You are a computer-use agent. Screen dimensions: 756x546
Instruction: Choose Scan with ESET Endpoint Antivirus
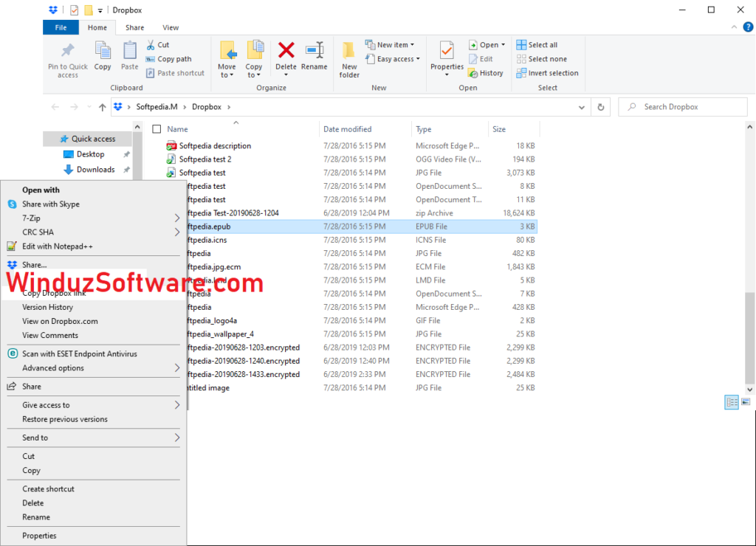[94, 353]
